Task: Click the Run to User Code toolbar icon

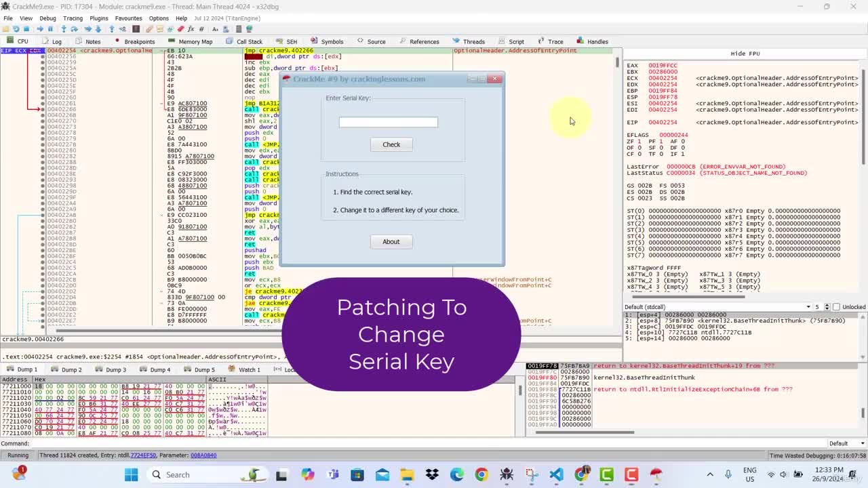Action: tap(122, 29)
